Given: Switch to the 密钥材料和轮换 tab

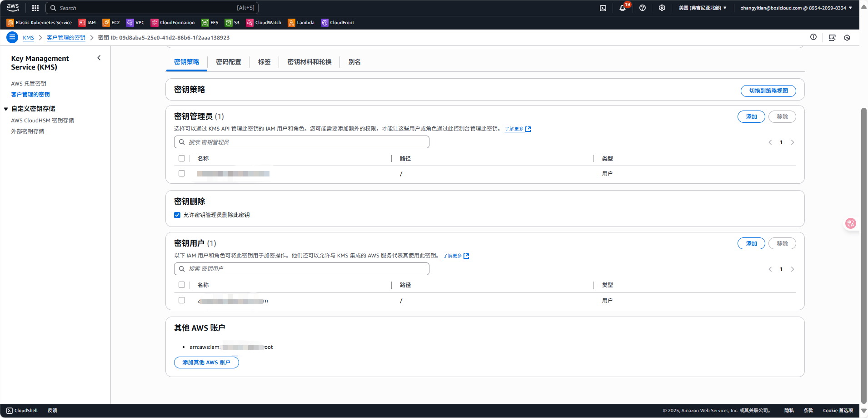Looking at the screenshot, I should [309, 62].
